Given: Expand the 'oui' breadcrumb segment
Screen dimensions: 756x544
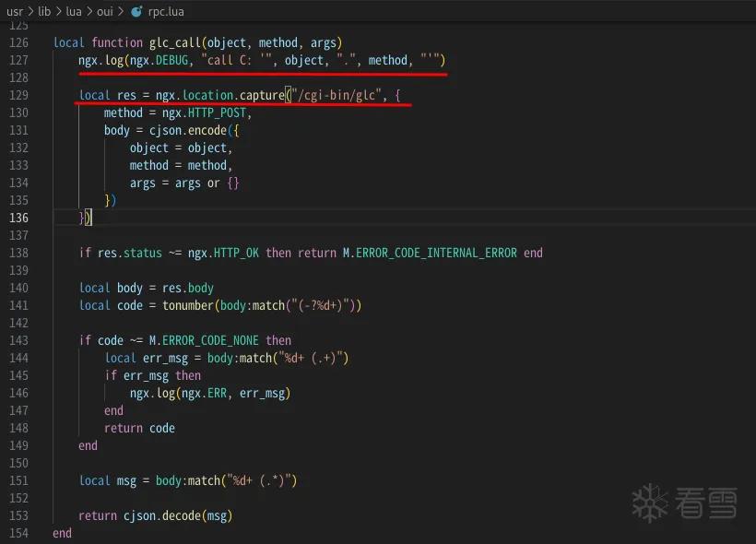Looking at the screenshot, I should pyautogui.click(x=105, y=12).
